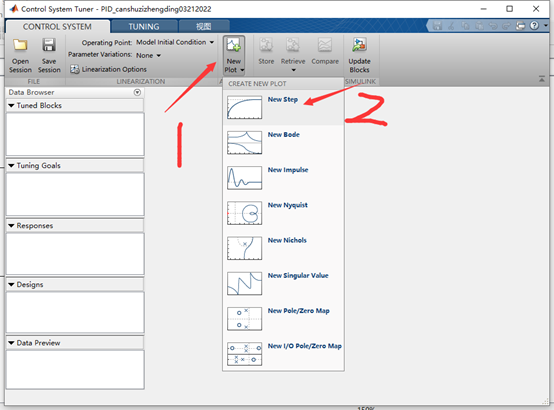This screenshot has height=410, width=554.
Task: Click the Bode plot thumbnail
Action: pos(244,142)
